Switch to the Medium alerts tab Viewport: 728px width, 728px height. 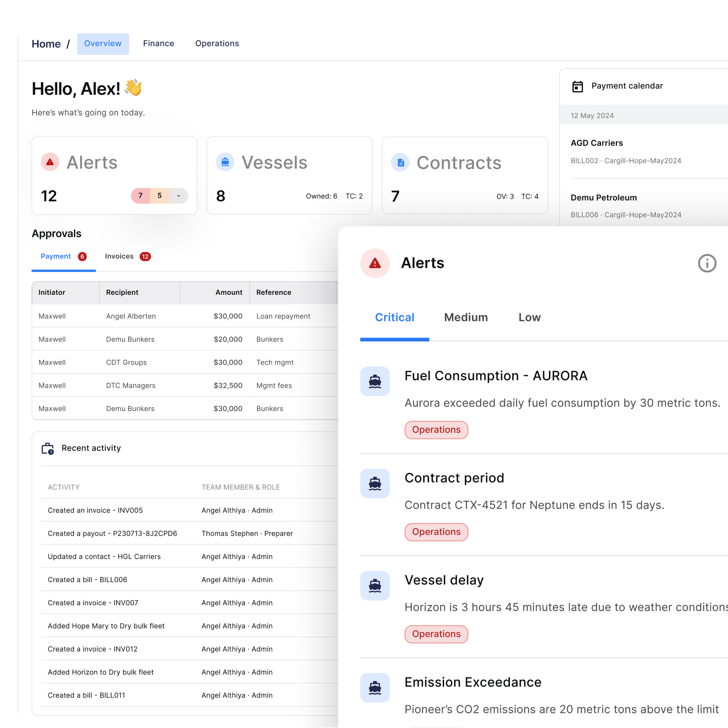coord(466,317)
